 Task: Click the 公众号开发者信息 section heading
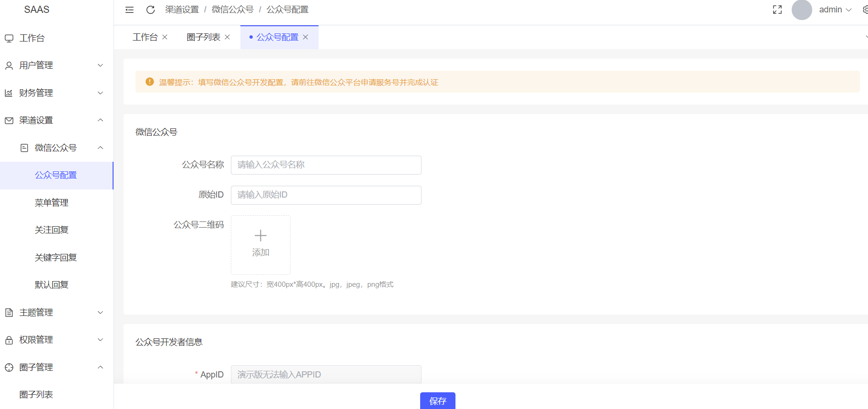169,342
